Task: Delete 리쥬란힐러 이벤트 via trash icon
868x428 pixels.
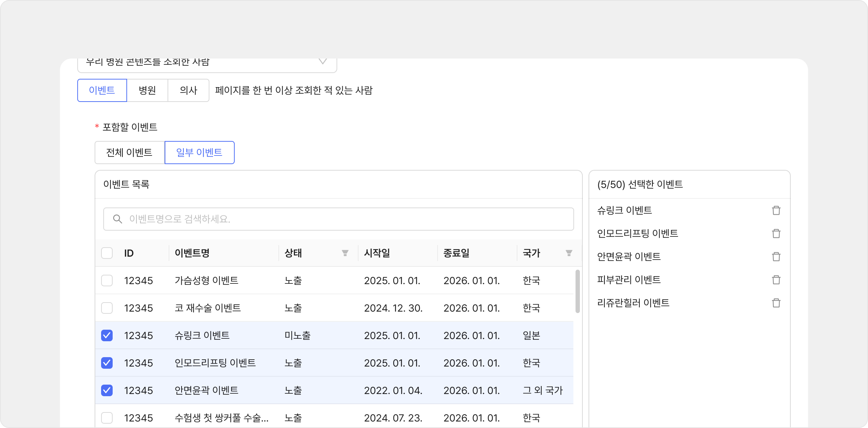Action: point(776,303)
